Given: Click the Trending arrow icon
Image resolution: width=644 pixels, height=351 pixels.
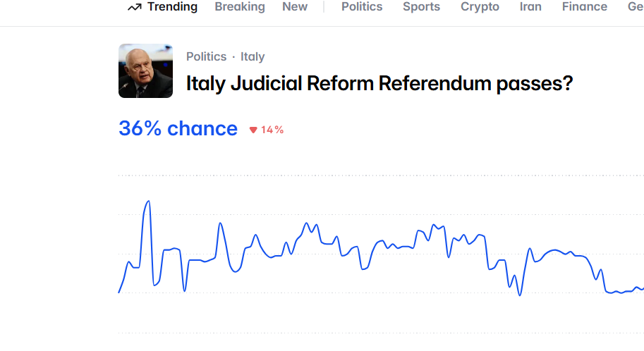Looking at the screenshot, I should [x=134, y=7].
